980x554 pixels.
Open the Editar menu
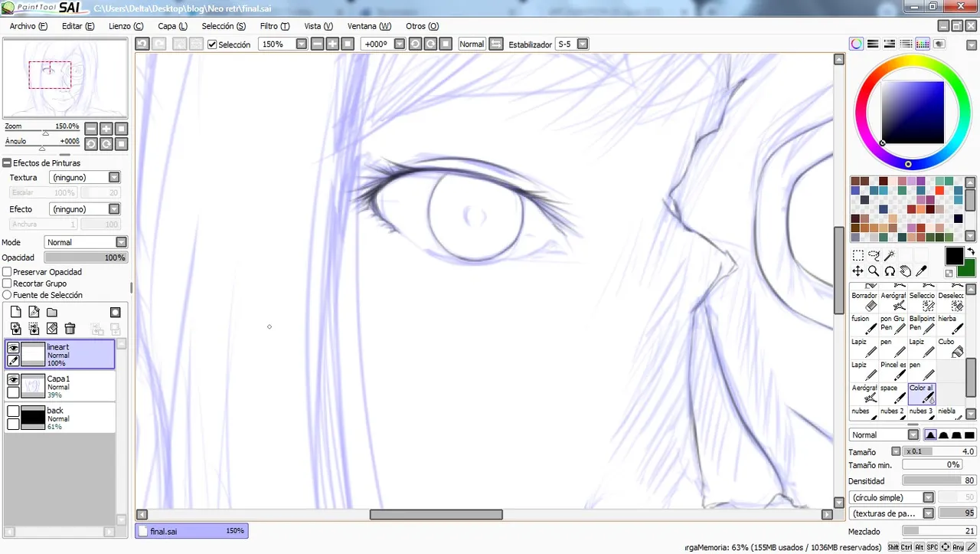[78, 26]
